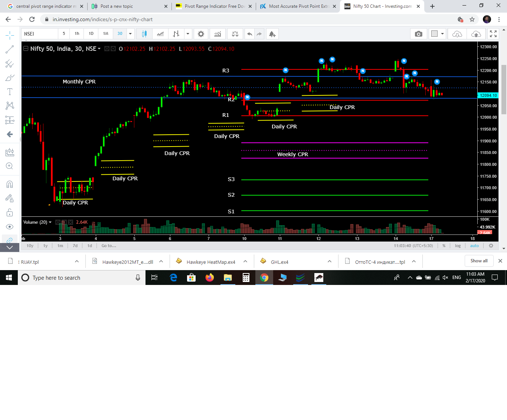The width and height of the screenshot is (507, 420).
Task: Select the trend line drawing tool
Action: point(10,49)
